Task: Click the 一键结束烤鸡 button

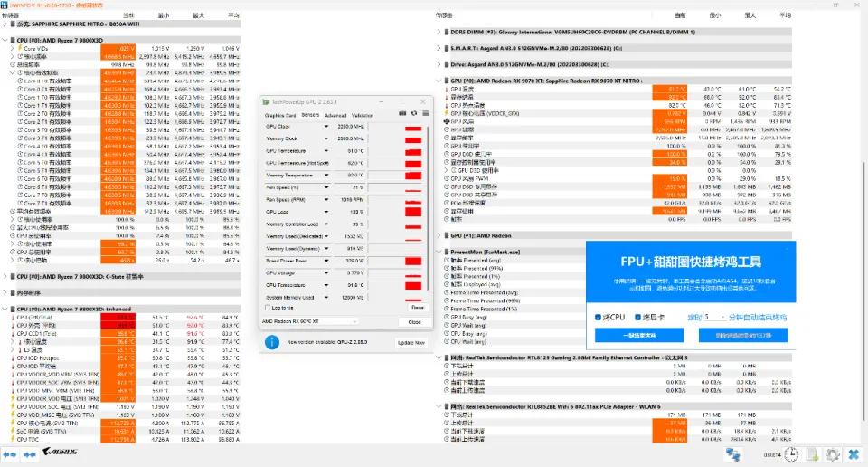Action: coord(639,336)
